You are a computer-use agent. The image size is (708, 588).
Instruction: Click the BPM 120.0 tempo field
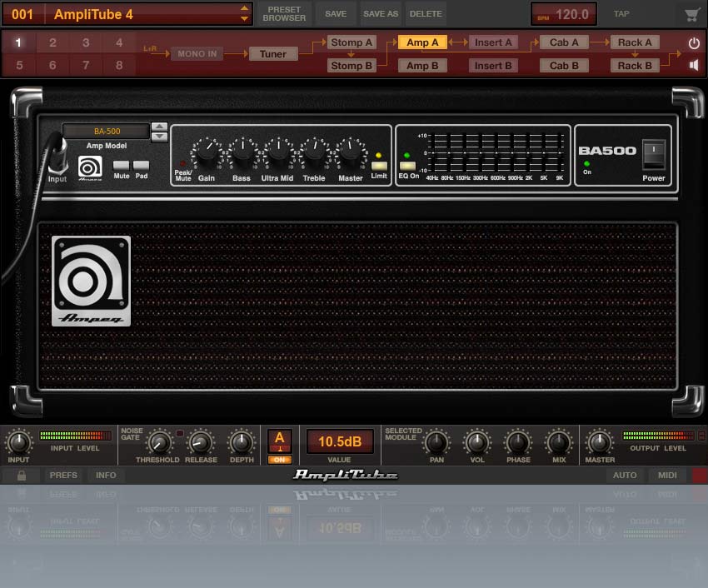pos(564,14)
